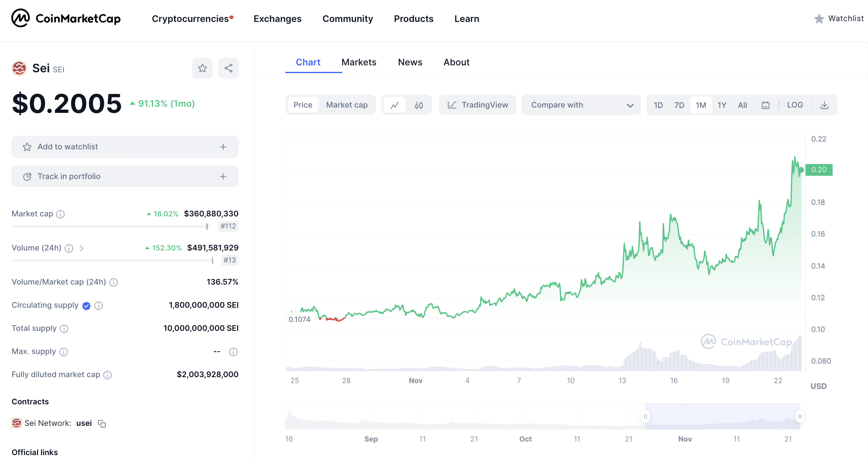Click the usei contract link
Image resolution: width=868 pixels, height=462 pixels.
pyautogui.click(x=84, y=423)
